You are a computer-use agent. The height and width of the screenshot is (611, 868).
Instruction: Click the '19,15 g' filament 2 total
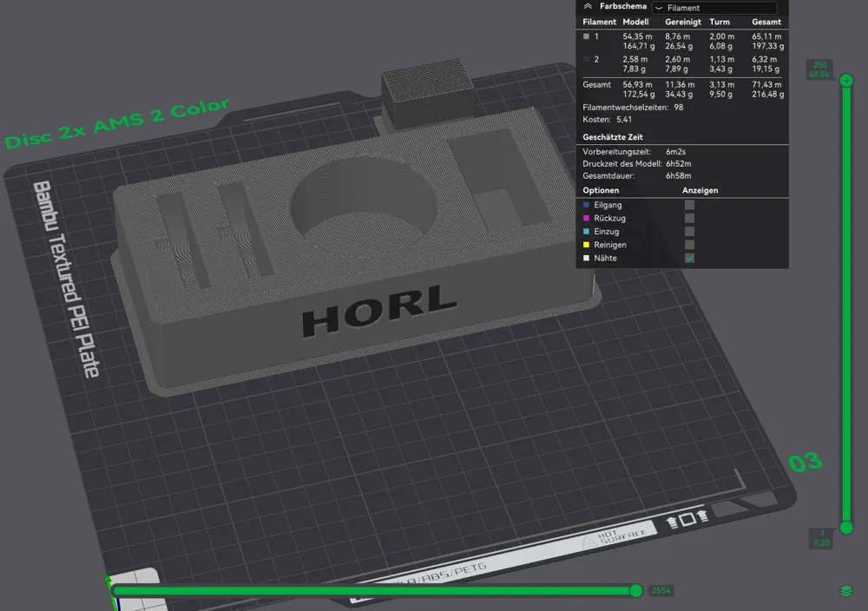point(766,69)
